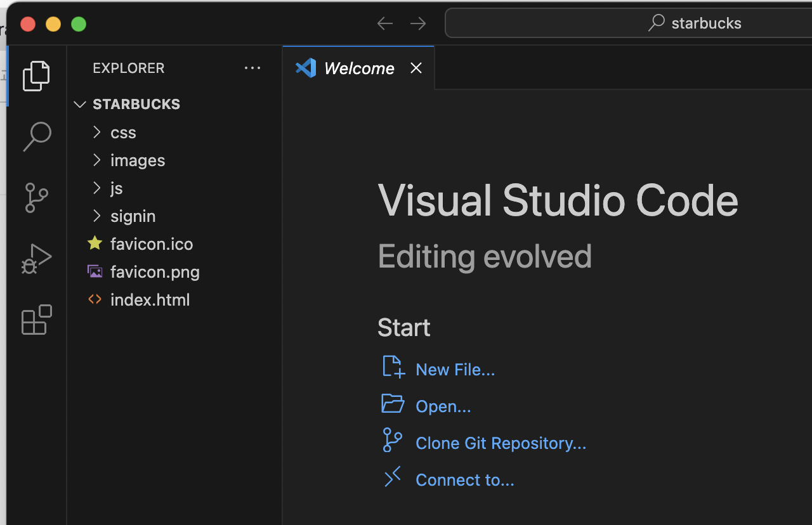Click the green macOS zoom button
Viewport: 812px width, 525px height.
coord(79,24)
